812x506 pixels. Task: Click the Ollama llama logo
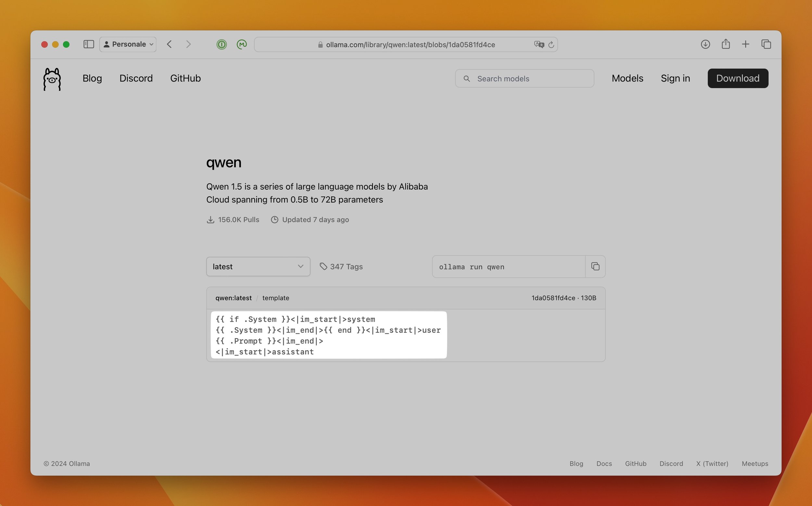(x=52, y=79)
